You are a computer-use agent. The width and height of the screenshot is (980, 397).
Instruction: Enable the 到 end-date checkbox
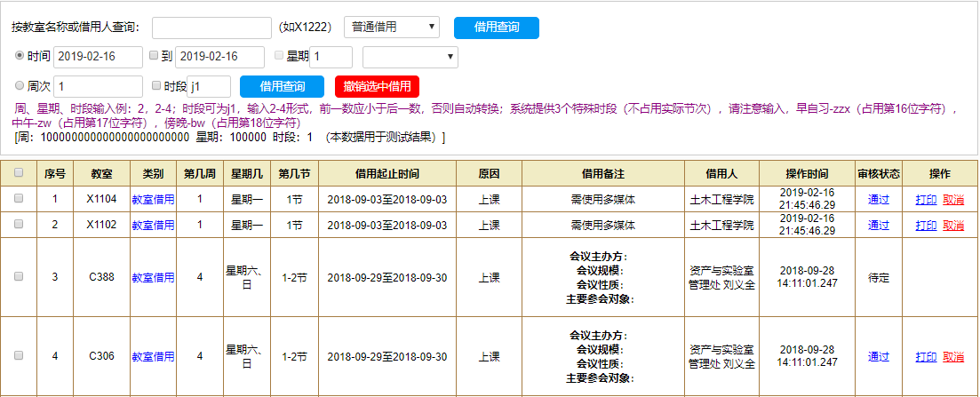point(154,56)
